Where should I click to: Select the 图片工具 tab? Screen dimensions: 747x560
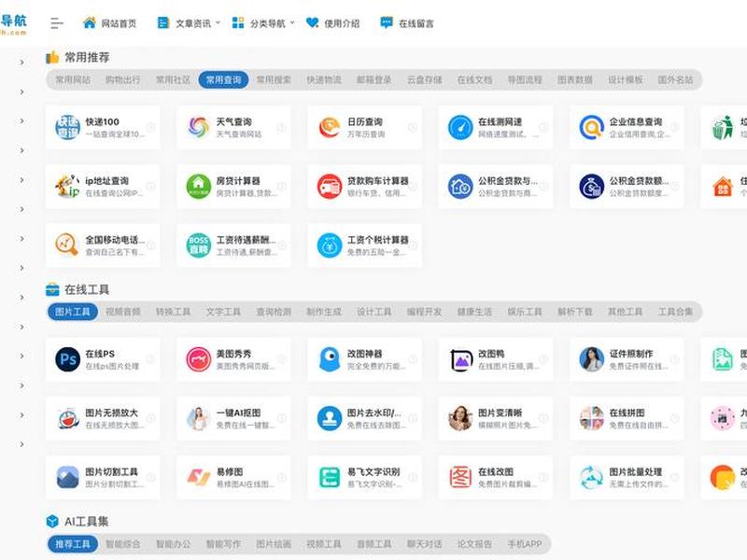point(73,312)
